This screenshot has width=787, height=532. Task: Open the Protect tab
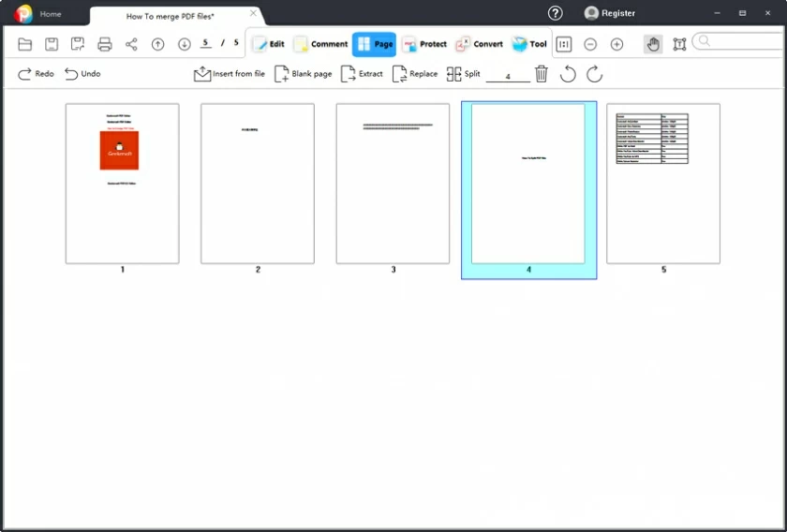pos(424,44)
